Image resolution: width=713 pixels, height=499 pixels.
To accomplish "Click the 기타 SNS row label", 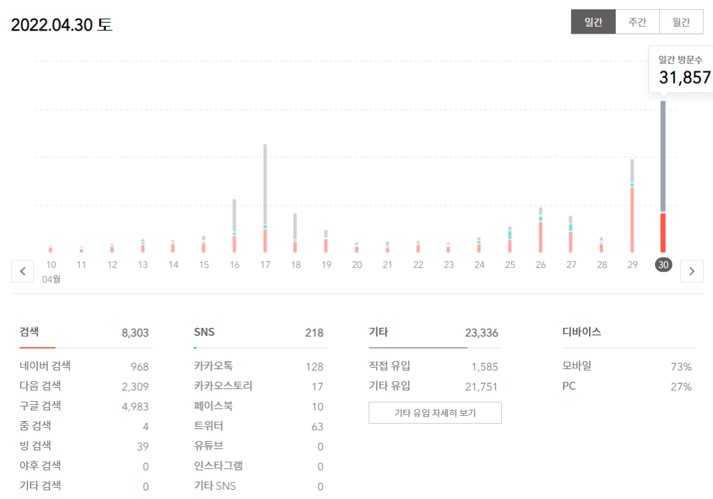I will pos(215,486).
